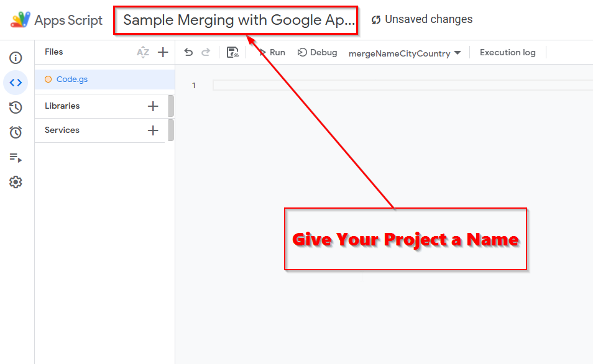
Task: Add a library with plus icon
Action: [153, 106]
